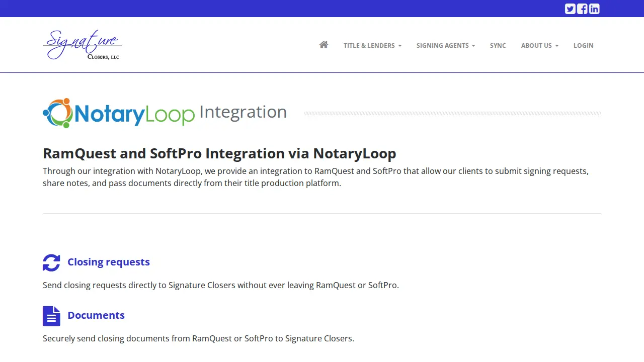Click the text "Send closing requests directly"
644x362 pixels.
(x=221, y=285)
